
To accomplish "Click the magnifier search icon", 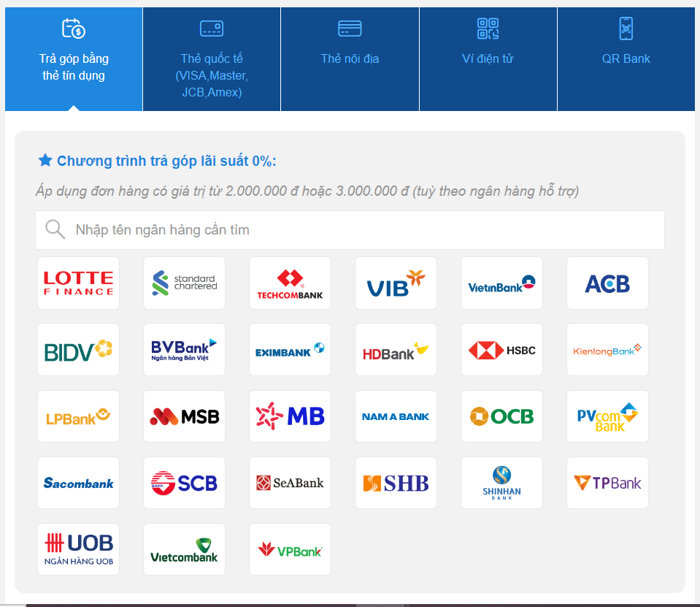I will pyautogui.click(x=55, y=229).
